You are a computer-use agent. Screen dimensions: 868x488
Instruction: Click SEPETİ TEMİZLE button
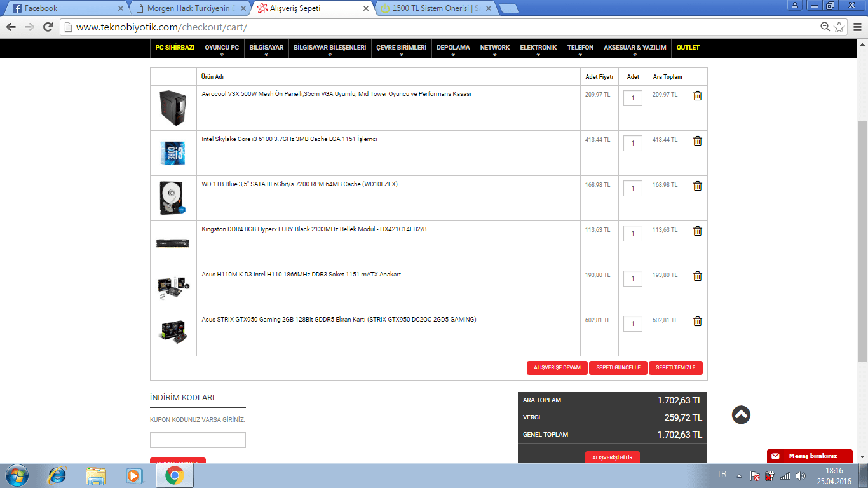tap(675, 368)
